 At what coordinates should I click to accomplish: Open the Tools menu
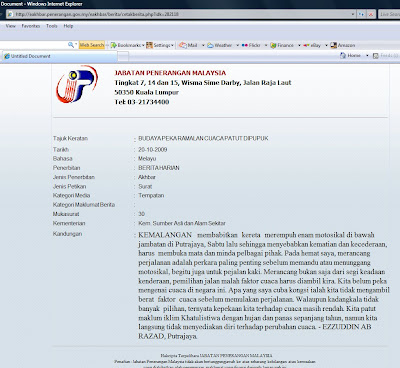(52, 26)
